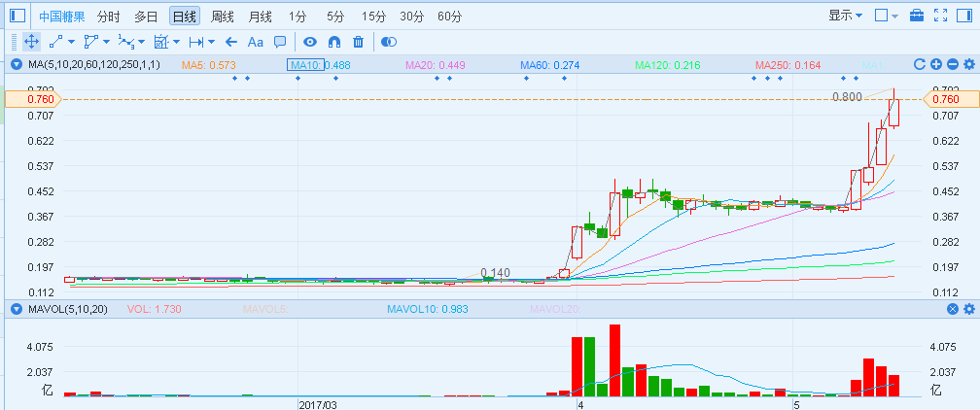
Task: Open the layout square dropdown
Action: [887, 16]
